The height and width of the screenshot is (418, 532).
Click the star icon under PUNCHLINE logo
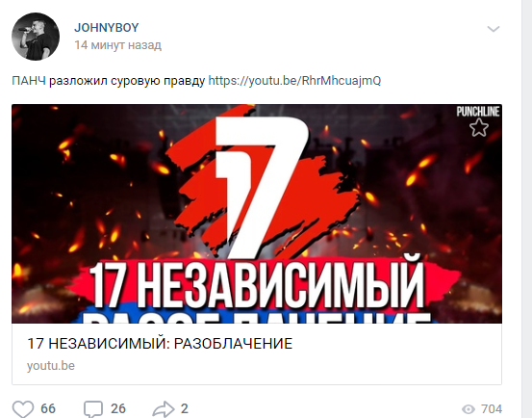479,127
